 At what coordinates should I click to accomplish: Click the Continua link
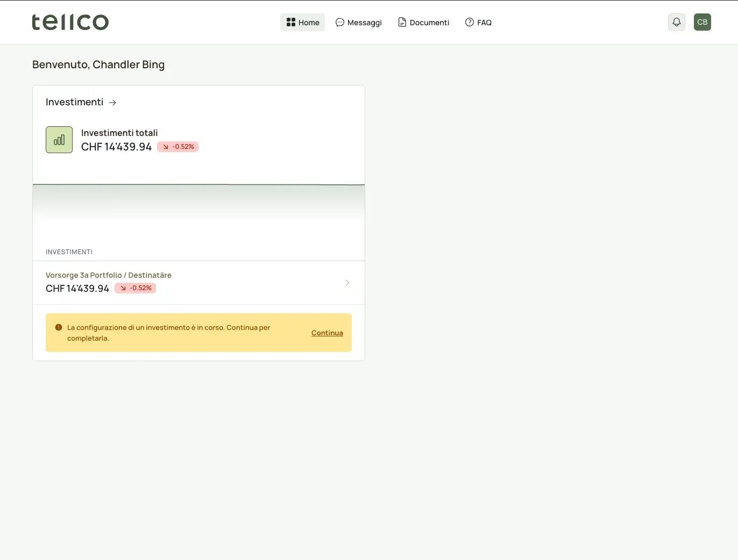coord(327,333)
